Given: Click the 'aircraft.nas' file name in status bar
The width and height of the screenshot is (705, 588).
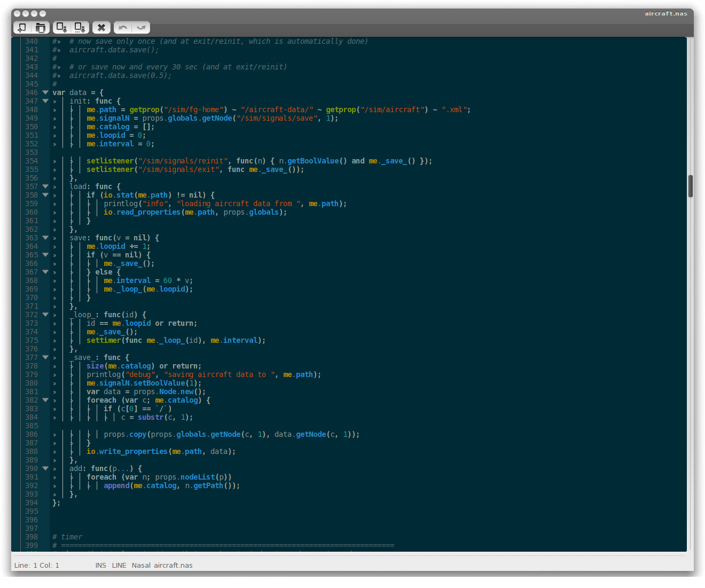Looking at the screenshot, I should point(173,565).
